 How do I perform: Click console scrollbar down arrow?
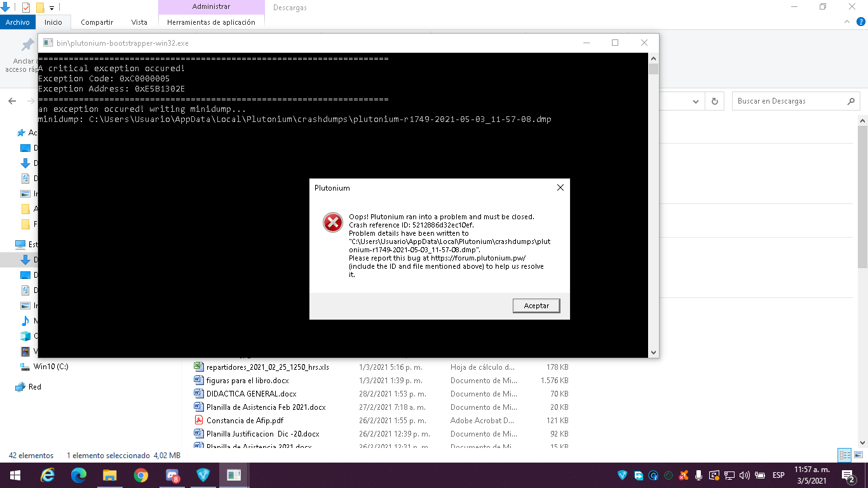[x=653, y=352]
